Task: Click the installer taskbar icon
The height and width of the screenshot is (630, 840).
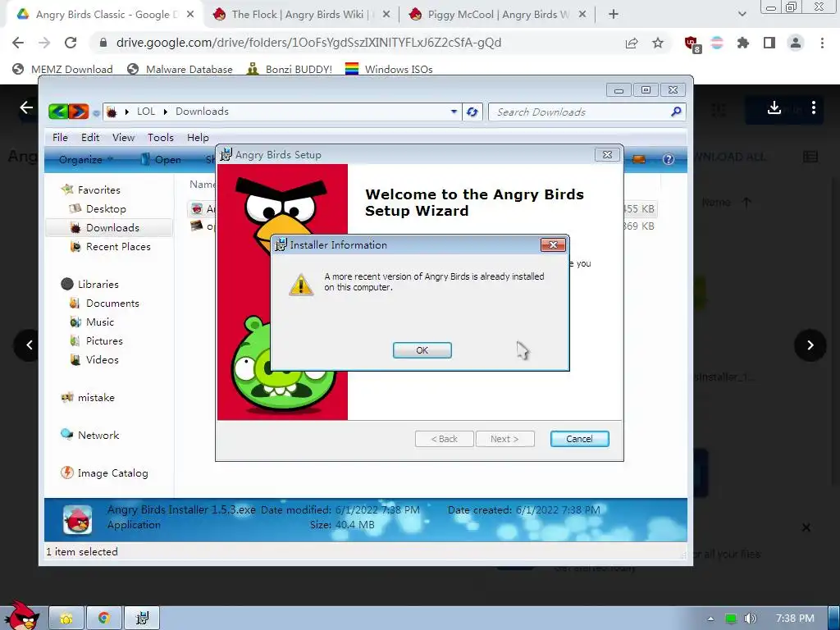Action: click(142, 619)
